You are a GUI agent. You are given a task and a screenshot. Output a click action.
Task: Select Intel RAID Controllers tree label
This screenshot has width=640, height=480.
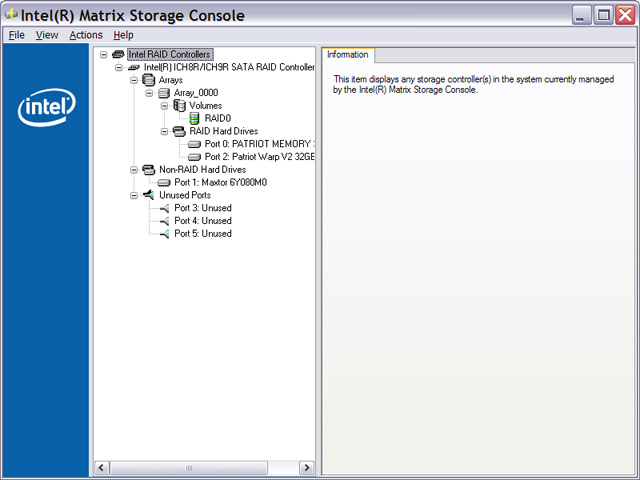pos(170,54)
